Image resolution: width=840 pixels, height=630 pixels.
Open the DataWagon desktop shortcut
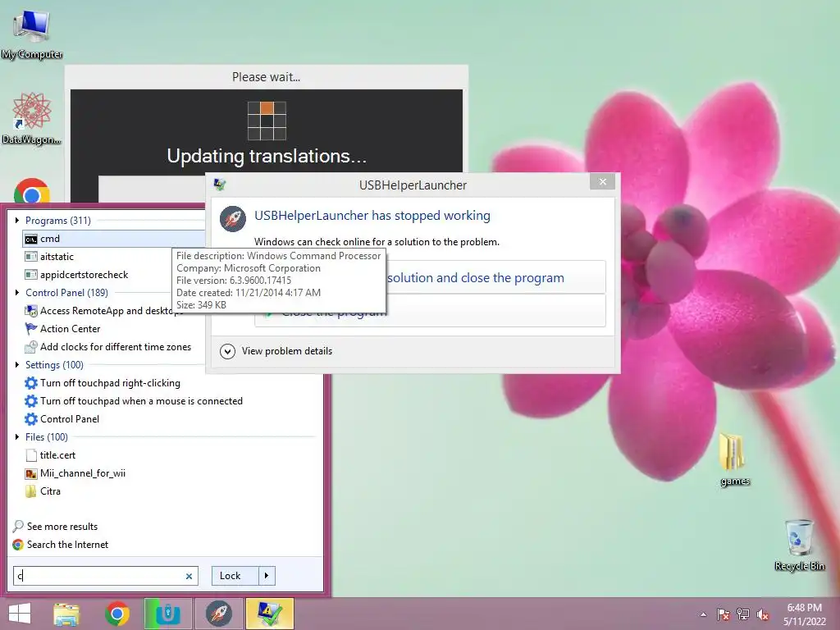point(32,118)
